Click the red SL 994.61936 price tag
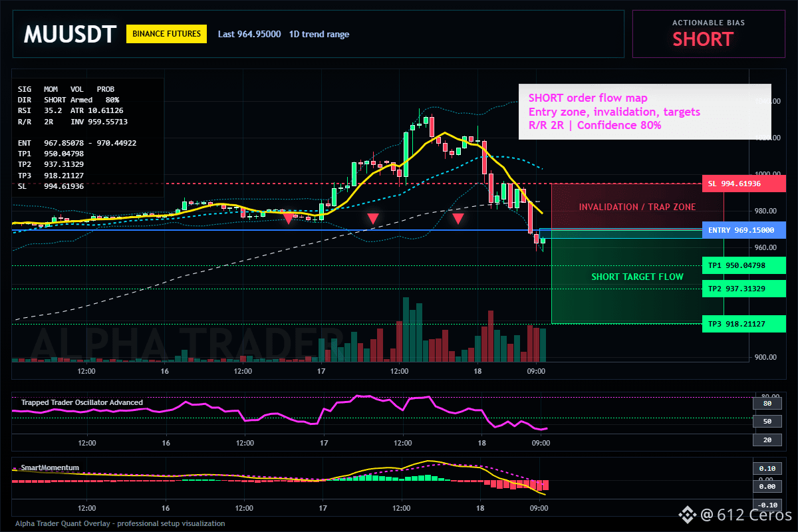The image size is (798, 532). 744,184
